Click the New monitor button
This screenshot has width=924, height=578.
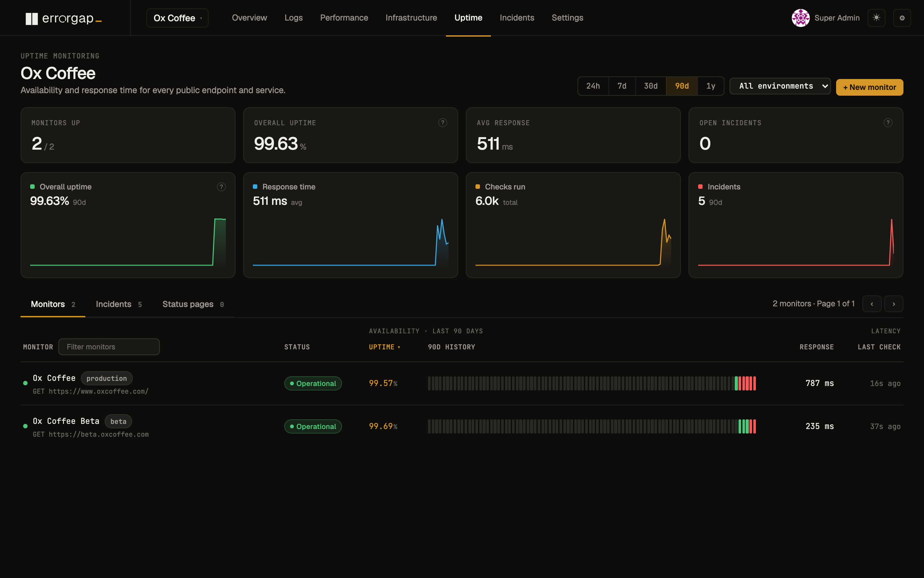click(869, 87)
